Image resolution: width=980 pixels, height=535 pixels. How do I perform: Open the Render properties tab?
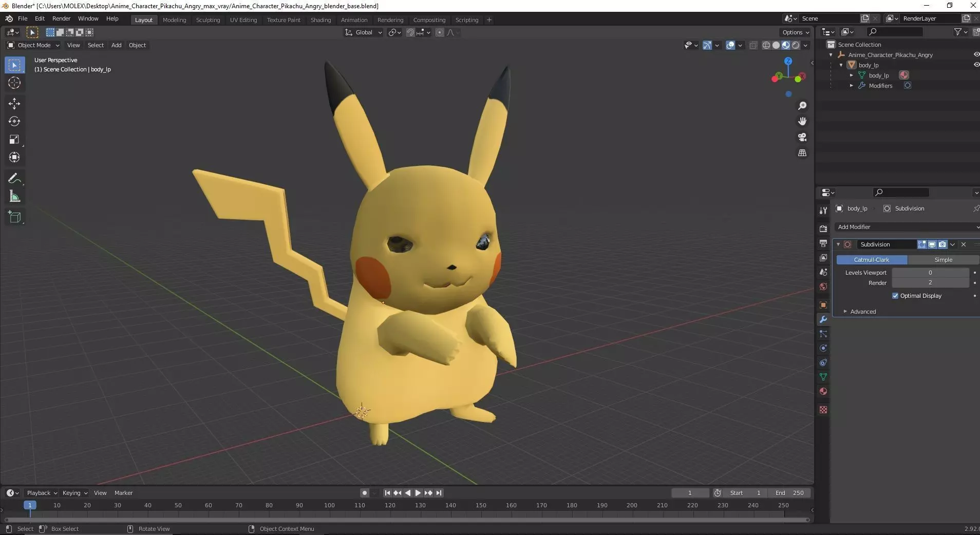(823, 228)
